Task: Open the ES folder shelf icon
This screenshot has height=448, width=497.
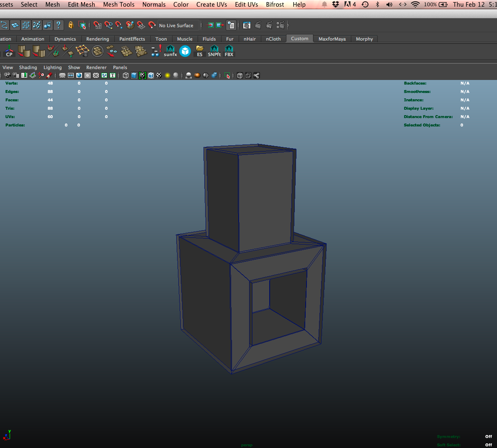Action: pyautogui.click(x=200, y=51)
